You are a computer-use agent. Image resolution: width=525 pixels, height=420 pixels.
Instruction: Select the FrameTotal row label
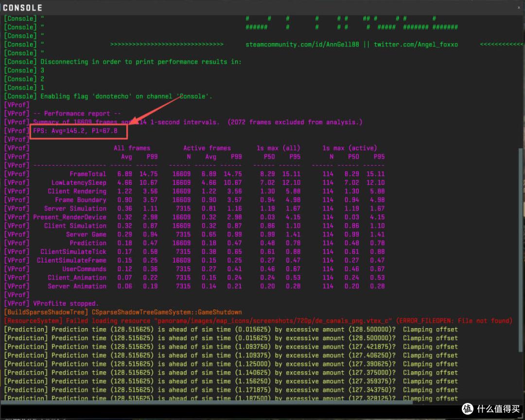(87, 174)
